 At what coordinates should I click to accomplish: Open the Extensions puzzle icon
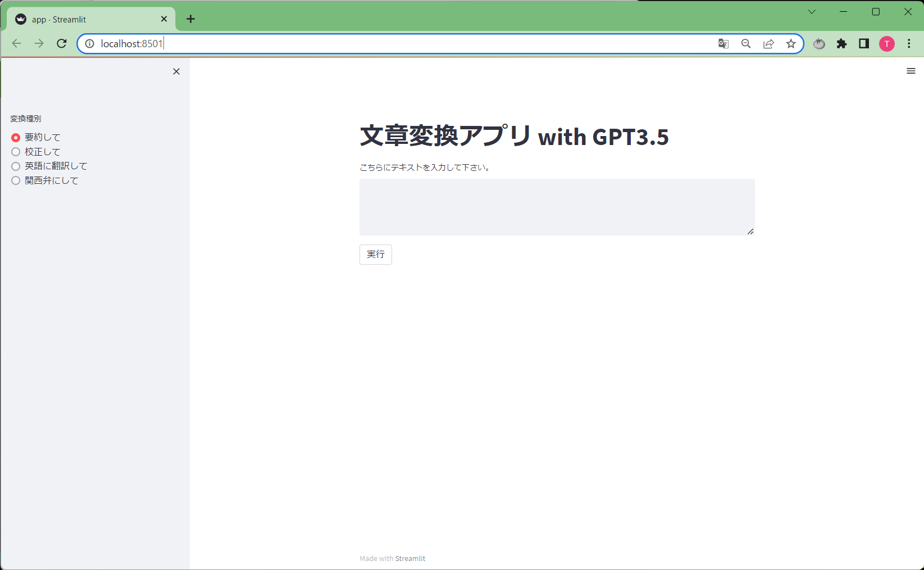pos(841,43)
